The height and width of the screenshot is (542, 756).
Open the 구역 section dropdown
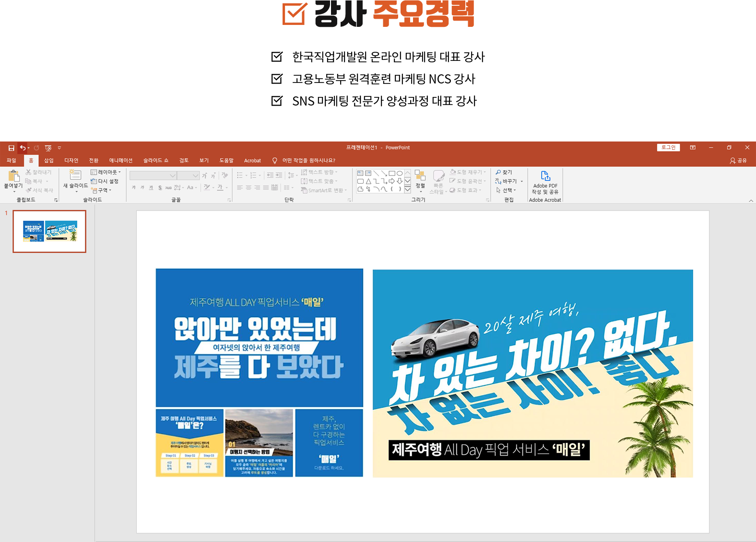101,190
